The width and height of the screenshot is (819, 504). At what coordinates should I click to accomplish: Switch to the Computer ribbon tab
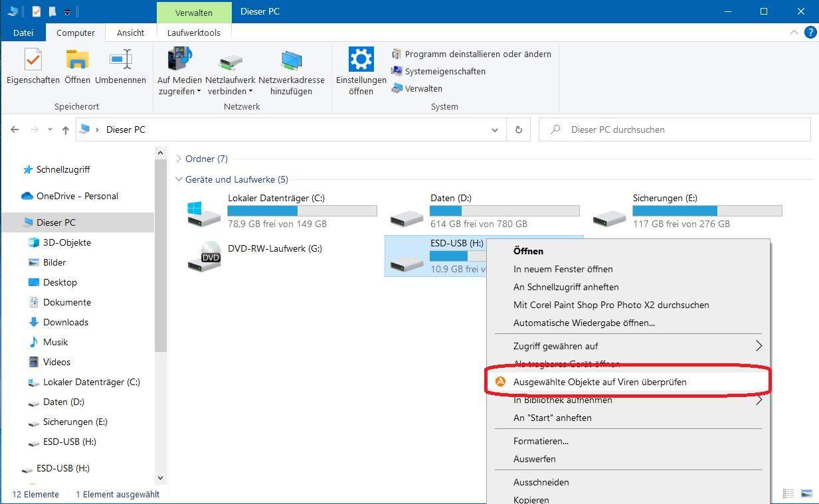[x=76, y=33]
